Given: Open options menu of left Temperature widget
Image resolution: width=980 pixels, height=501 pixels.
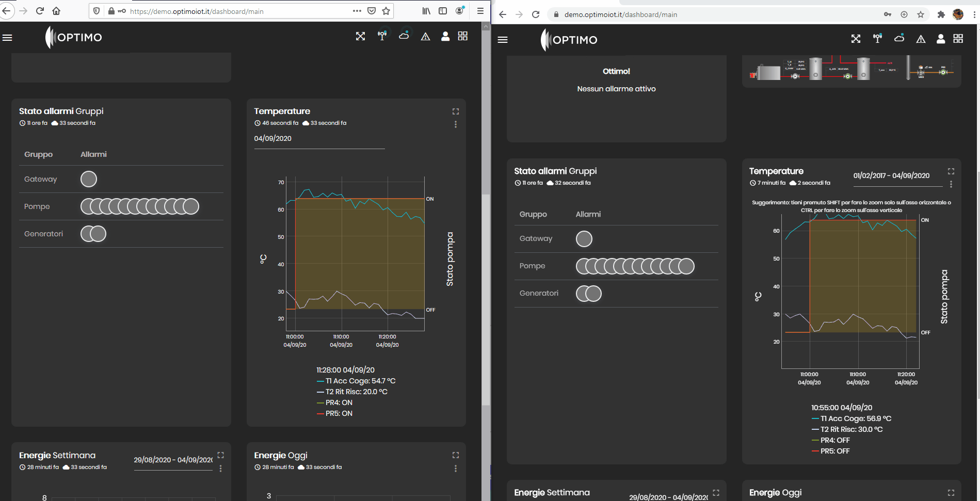Looking at the screenshot, I should point(456,124).
